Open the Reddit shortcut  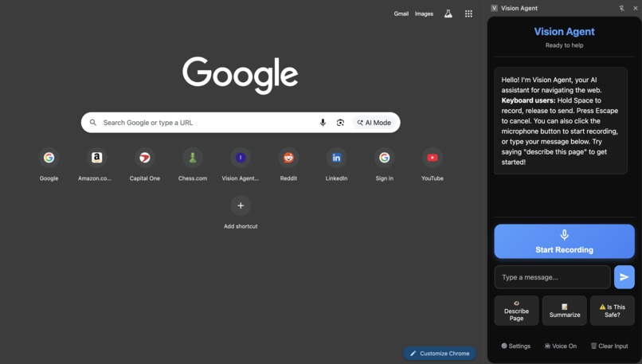(288, 165)
